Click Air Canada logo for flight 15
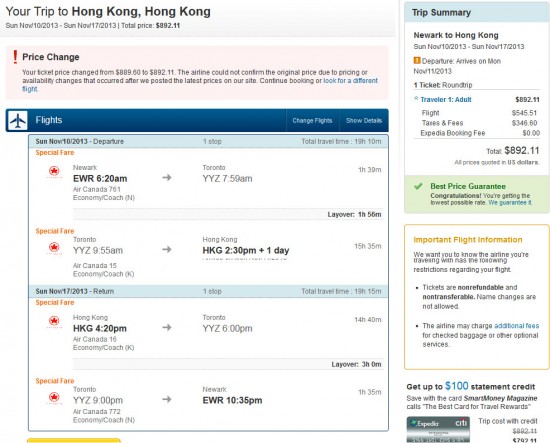This screenshot has height=443, width=550. point(54,248)
